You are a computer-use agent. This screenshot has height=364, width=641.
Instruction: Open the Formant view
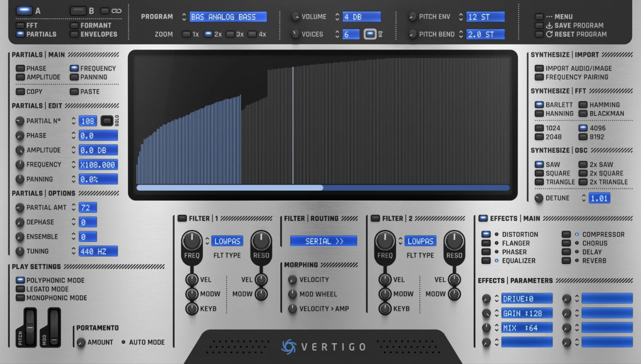[75, 25]
